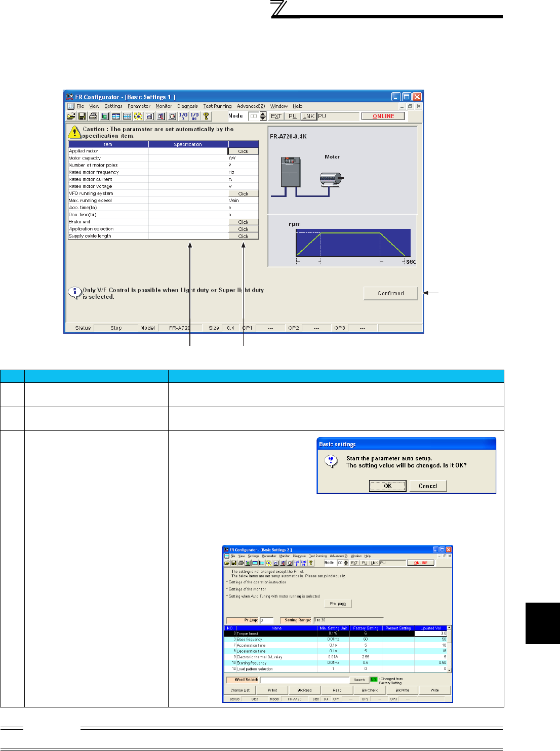Click the Brake unit Click button
The height and width of the screenshot is (751, 560).
click(244, 222)
